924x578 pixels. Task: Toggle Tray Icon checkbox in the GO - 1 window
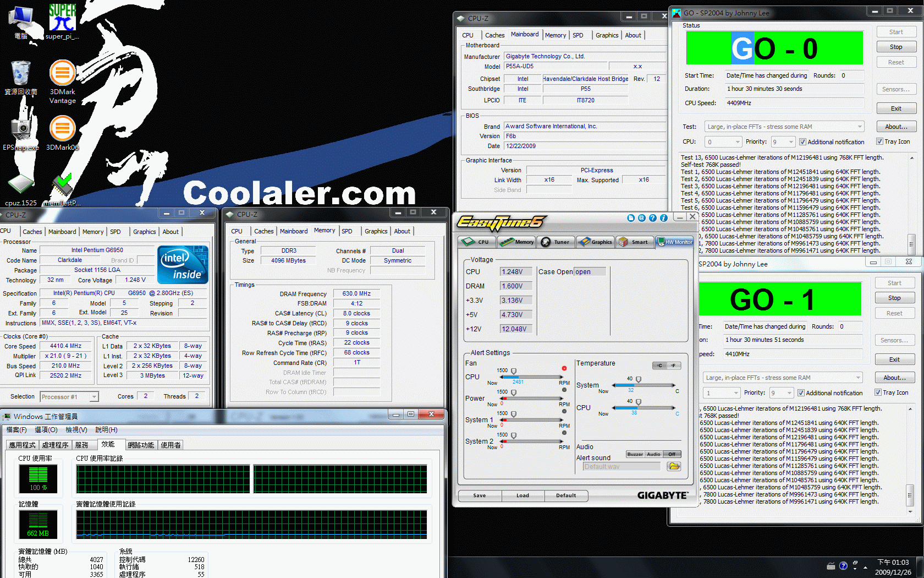click(x=878, y=392)
